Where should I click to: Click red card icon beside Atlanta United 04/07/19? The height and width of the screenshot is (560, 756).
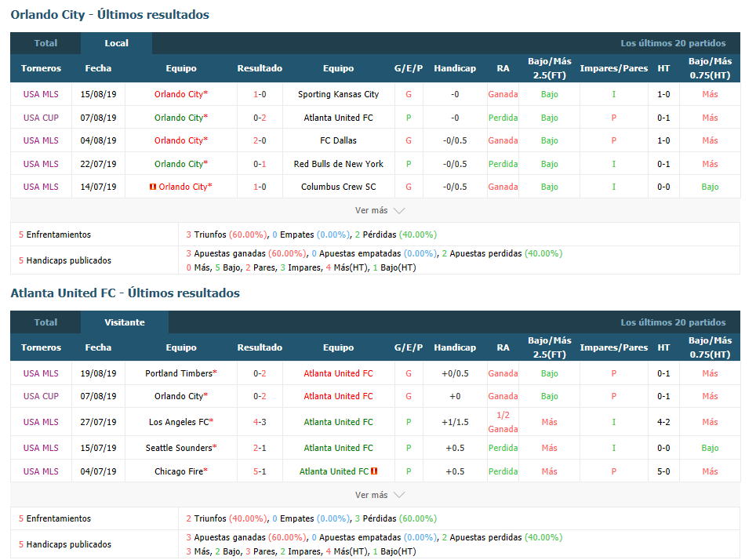point(374,471)
